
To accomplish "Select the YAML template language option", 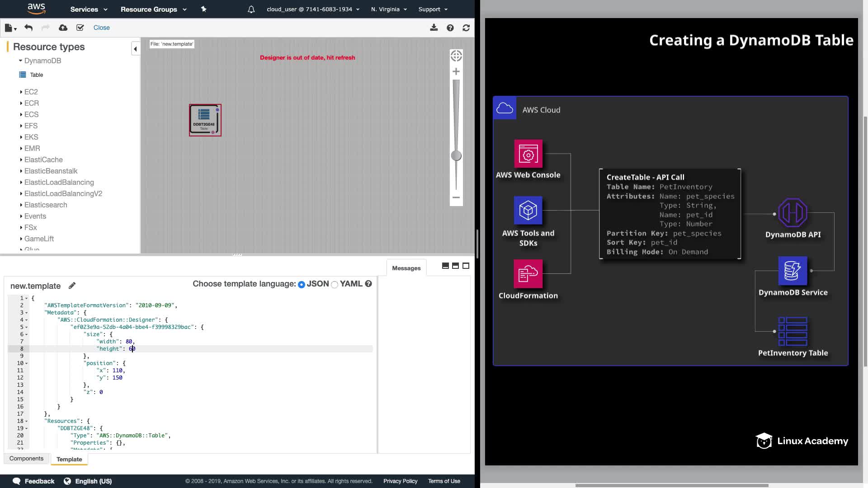I will click(335, 284).
